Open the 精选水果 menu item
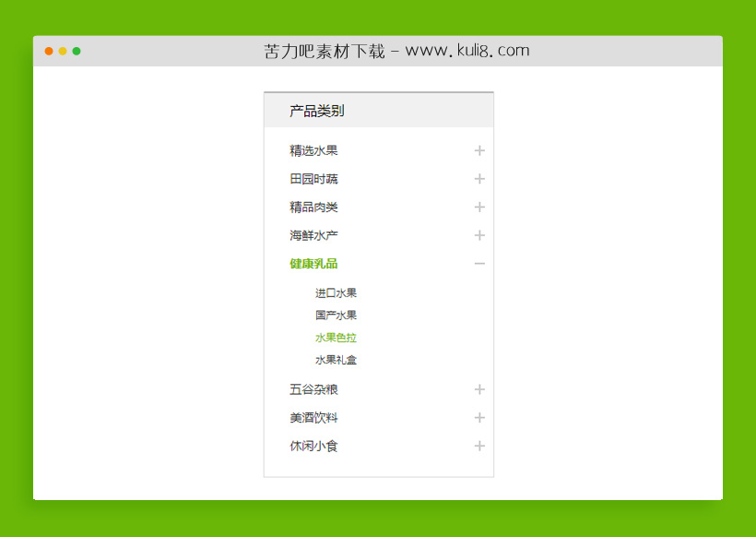The image size is (756, 537). 313,150
